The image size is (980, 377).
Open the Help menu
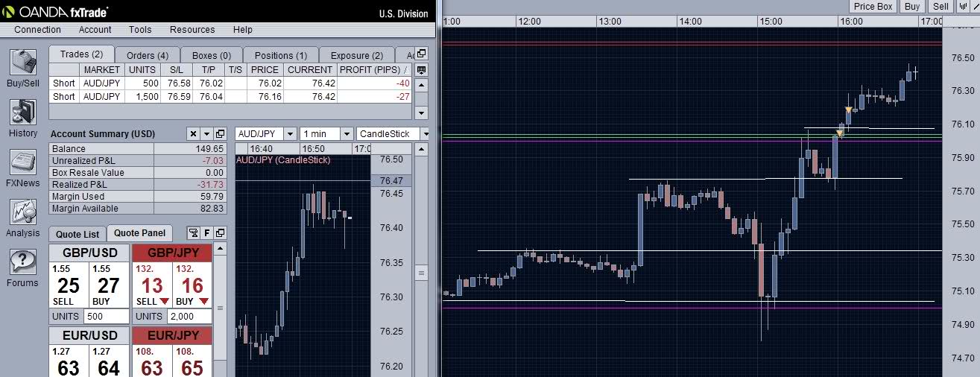(243, 30)
